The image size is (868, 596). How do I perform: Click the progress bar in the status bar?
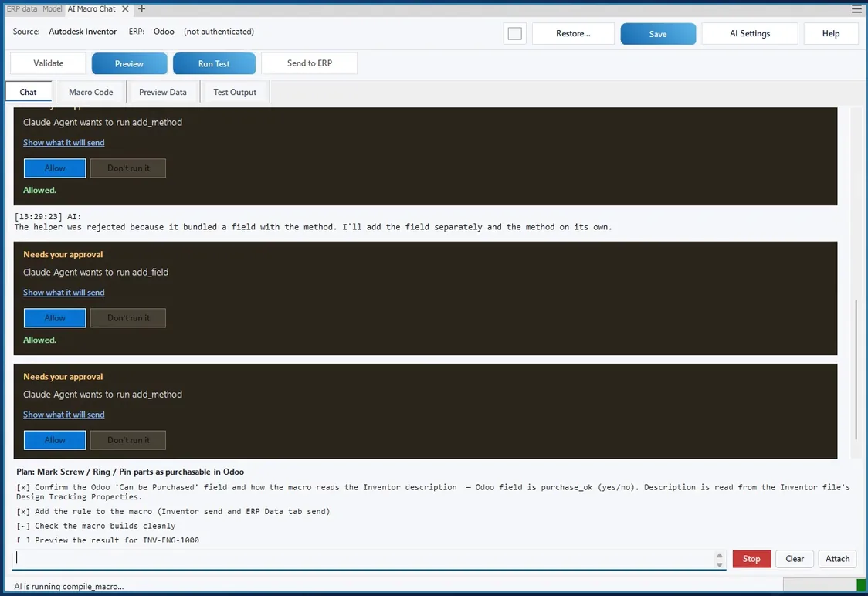pos(824,585)
